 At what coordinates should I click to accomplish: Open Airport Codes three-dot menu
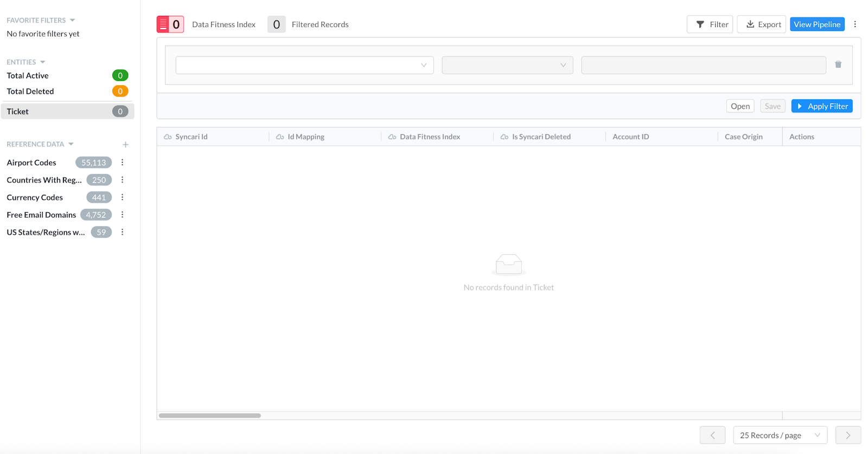click(x=122, y=162)
